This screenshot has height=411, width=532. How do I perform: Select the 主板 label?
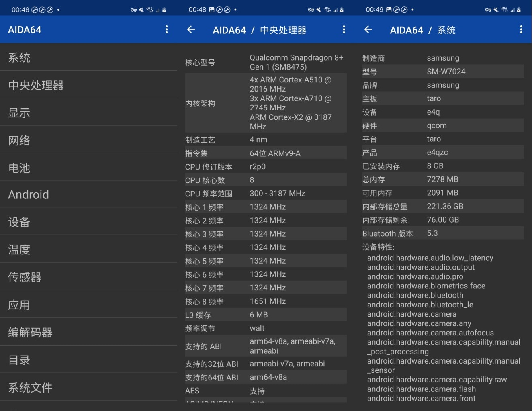[370, 99]
